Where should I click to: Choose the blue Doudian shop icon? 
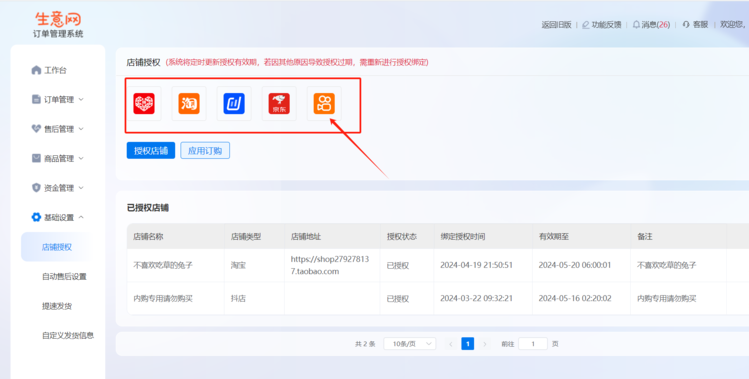[234, 103]
